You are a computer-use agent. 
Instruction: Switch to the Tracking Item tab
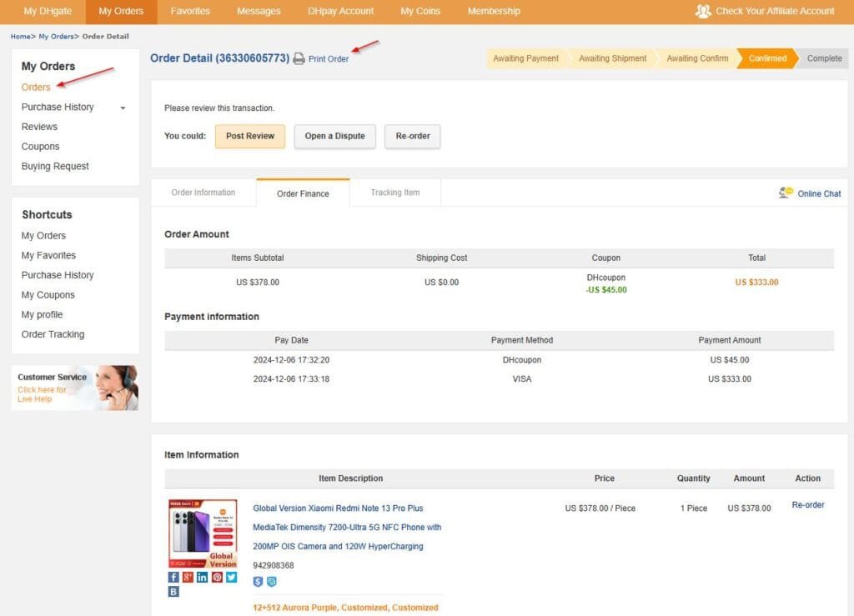tap(394, 193)
